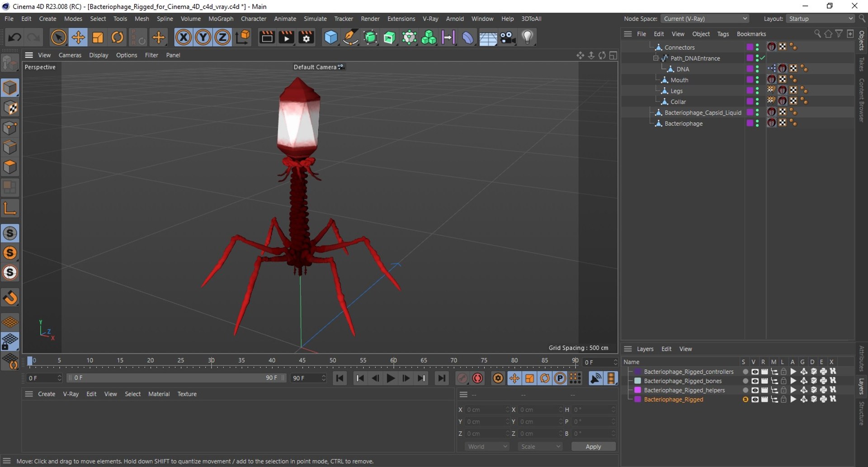
Task: Open the Node Space dropdown
Action: click(x=704, y=19)
